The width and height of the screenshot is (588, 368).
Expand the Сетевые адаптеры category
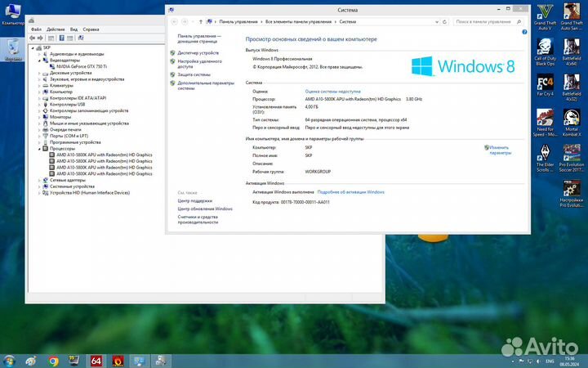pyautogui.click(x=39, y=180)
